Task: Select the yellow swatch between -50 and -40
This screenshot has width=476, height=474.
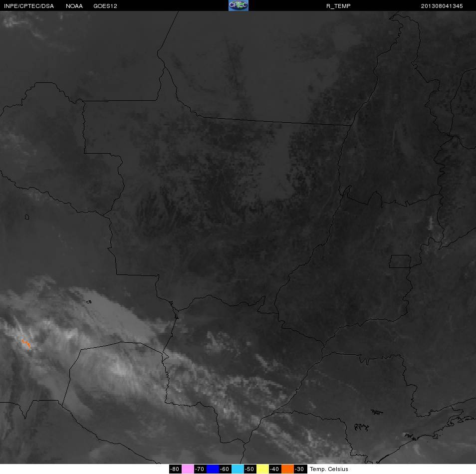Action: coord(262,469)
